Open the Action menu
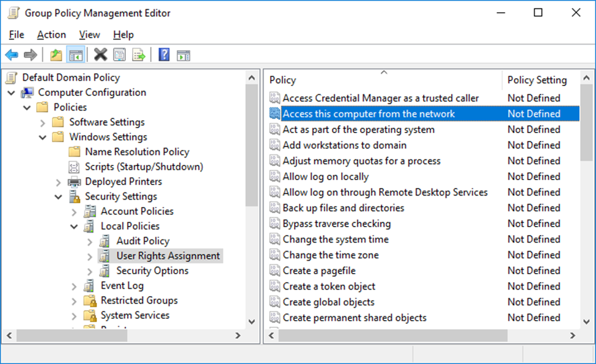 (x=51, y=35)
